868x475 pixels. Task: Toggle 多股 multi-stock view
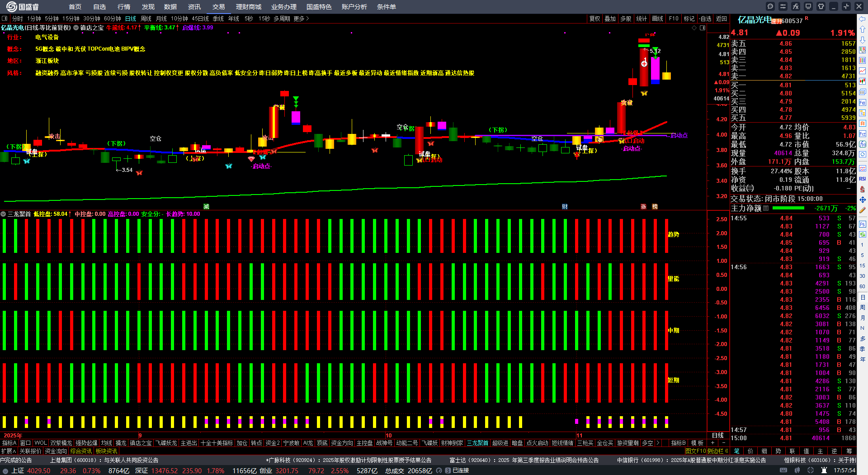tap(626, 19)
